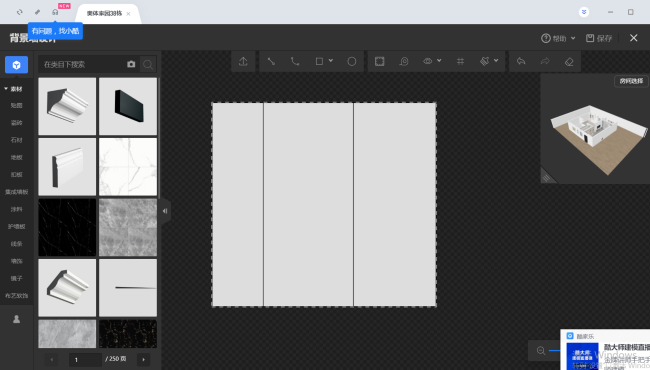Open dropdown next to rectangle tool
Image resolution: width=650 pixels, height=370 pixels.
pyautogui.click(x=331, y=60)
